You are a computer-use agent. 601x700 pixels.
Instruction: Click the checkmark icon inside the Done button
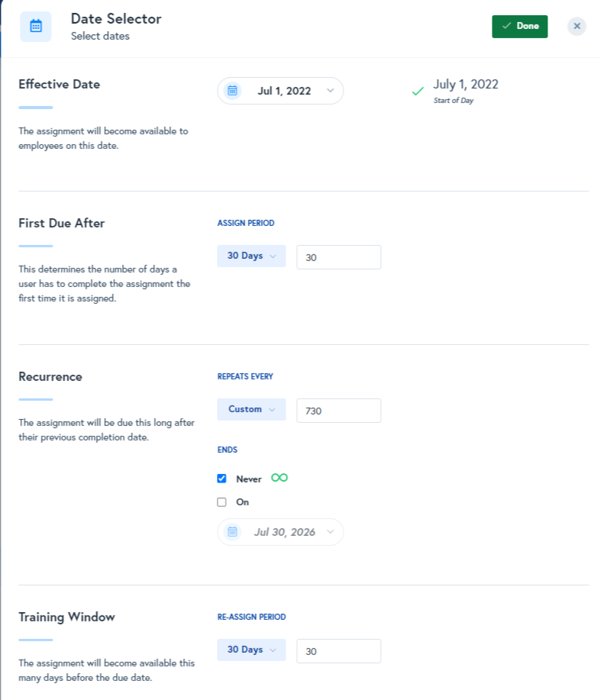click(505, 26)
